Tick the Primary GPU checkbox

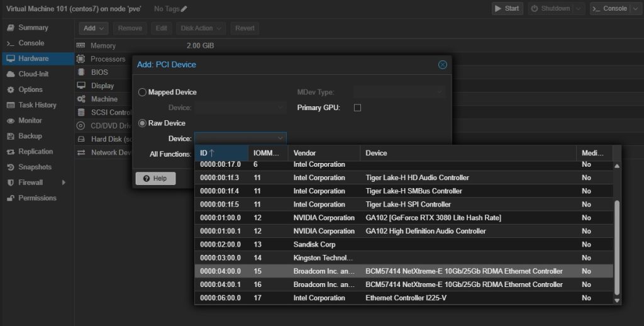[357, 108]
